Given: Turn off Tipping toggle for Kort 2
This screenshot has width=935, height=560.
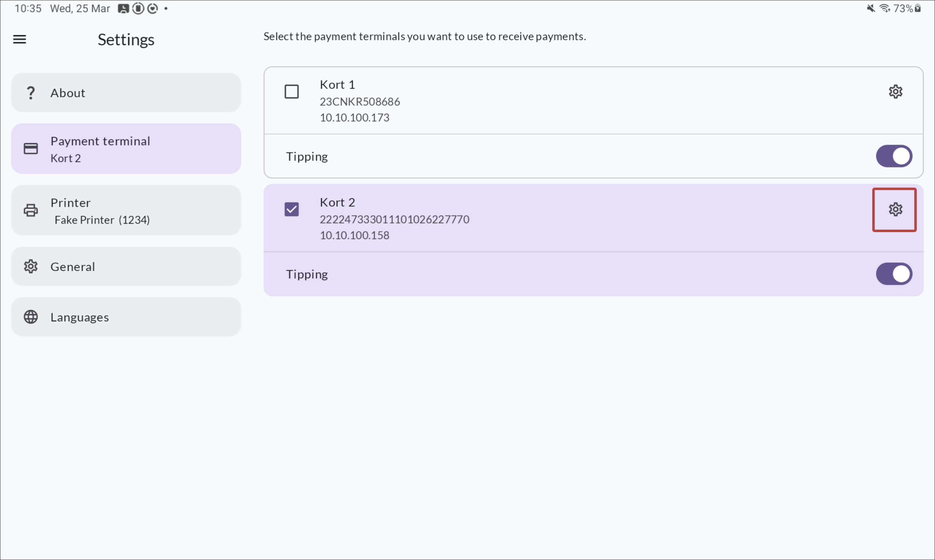Looking at the screenshot, I should pos(894,274).
